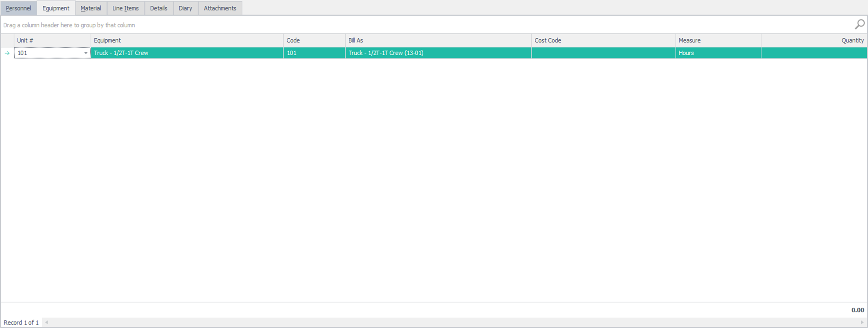Sort by the Equipment column header
The height and width of the screenshot is (328, 868).
(187, 40)
